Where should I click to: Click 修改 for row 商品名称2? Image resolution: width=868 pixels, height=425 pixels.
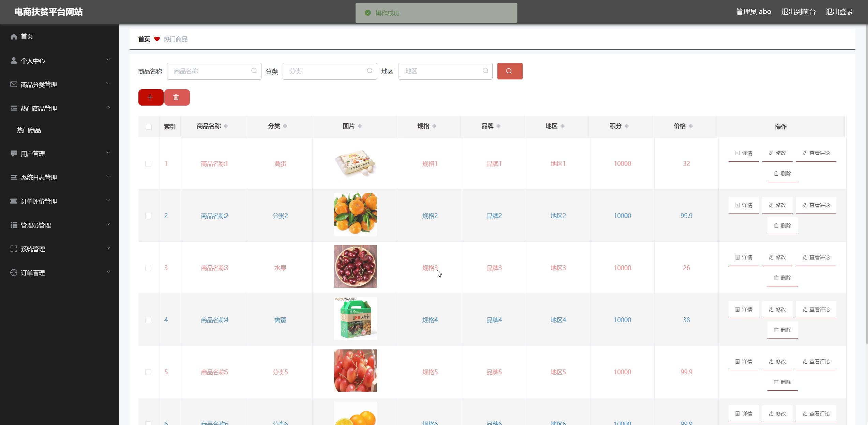[777, 205]
